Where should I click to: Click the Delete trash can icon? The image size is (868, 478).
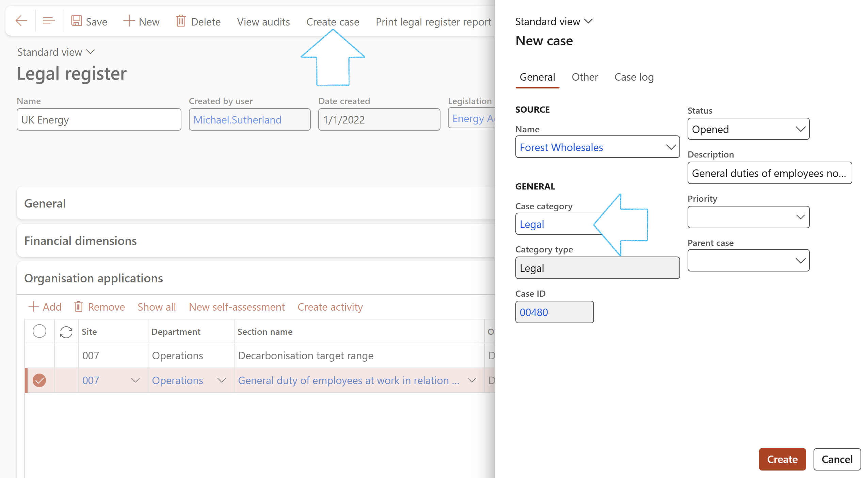[x=181, y=21]
